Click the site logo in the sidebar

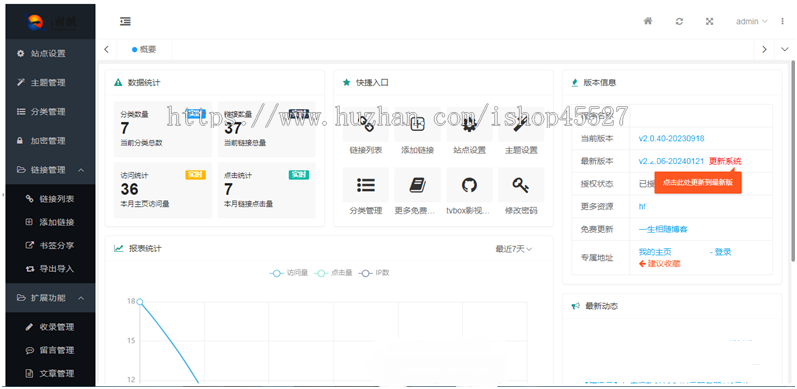[50, 21]
